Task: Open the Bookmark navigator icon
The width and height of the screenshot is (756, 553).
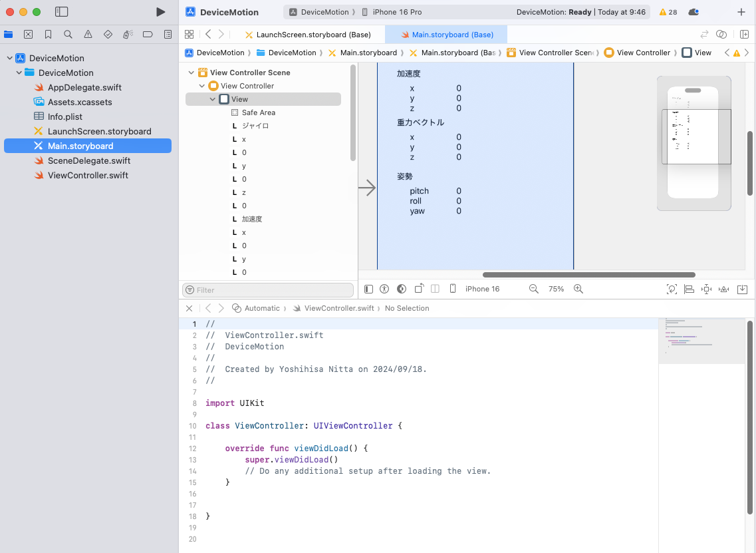Action: (48, 35)
